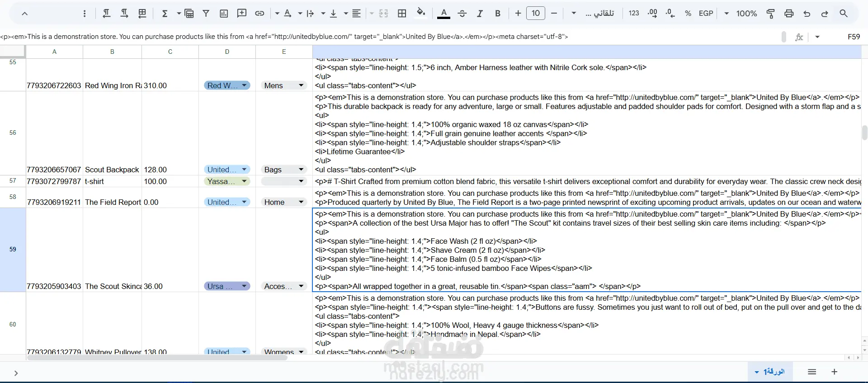Create a filter with the funnel icon
The width and height of the screenshot is (868, 383).
[x=206, y=14]
